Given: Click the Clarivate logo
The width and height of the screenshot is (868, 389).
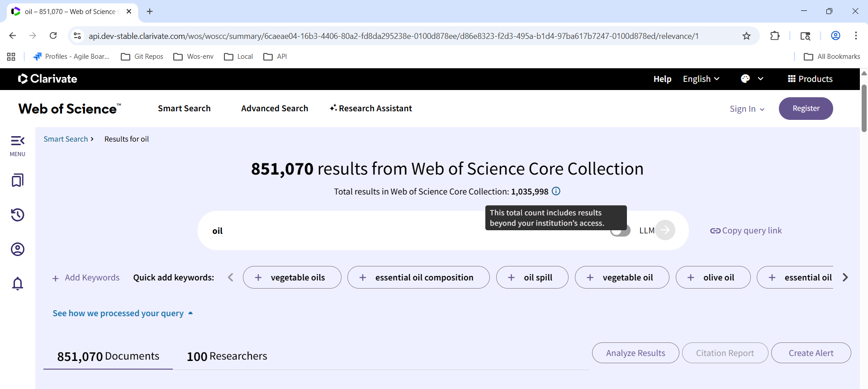Looking at the screenshot, I should point(47,79).
